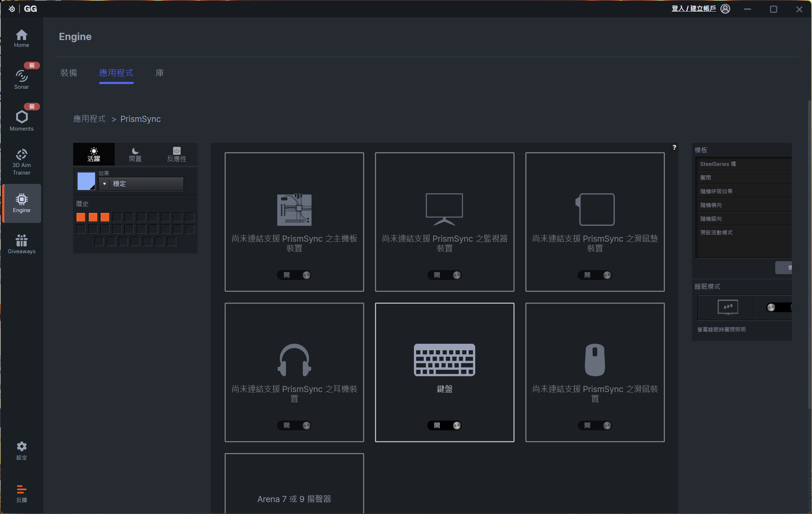This screenshot has width=812, height=514.
Task: Open 反饋 feedback in the sidebar
Action: (x=22, y=493)
